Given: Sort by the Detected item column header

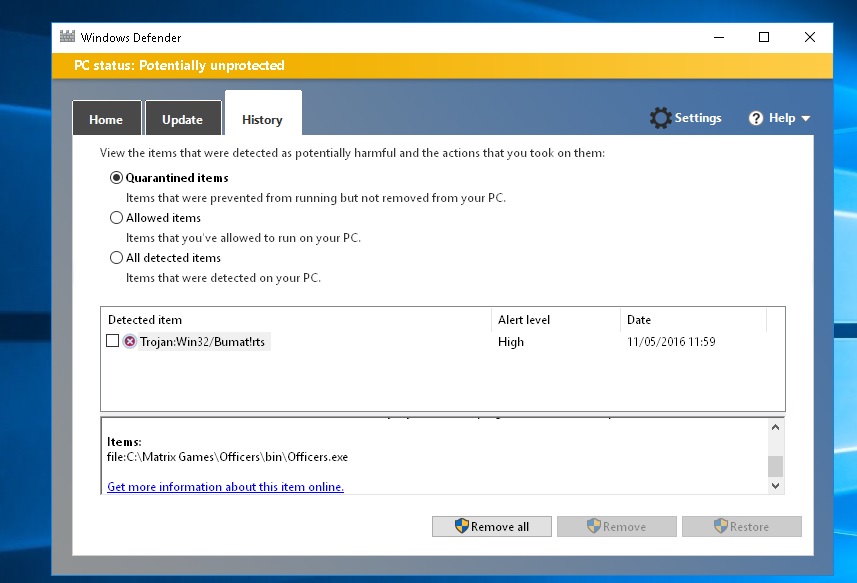Looking at the screenshot, I should click(x=296, y=320).
